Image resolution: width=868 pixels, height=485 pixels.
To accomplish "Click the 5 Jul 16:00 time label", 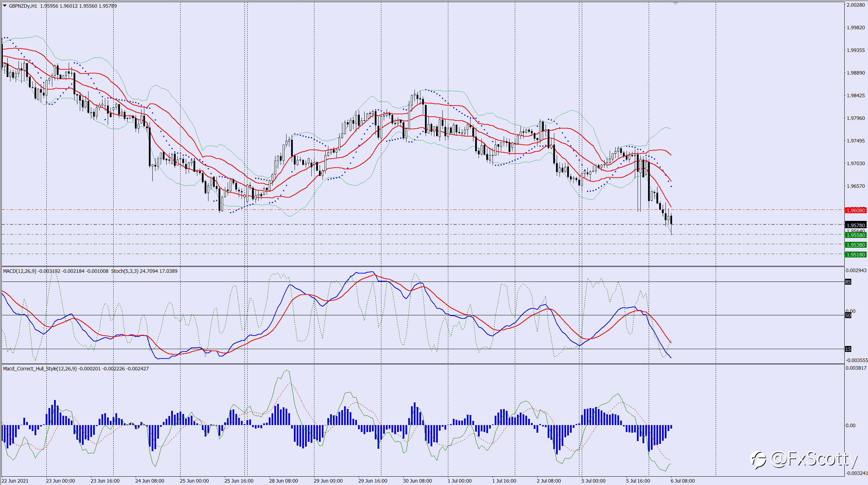I will pos(638,481).
